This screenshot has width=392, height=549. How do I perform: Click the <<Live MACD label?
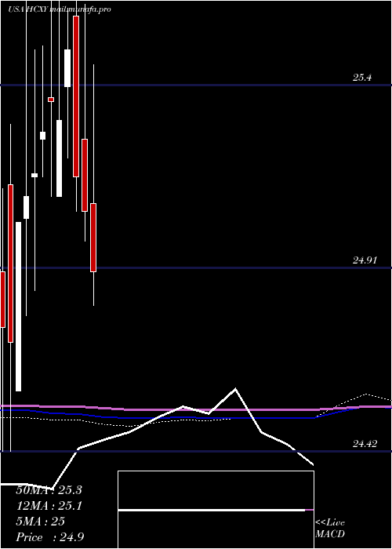330,529
